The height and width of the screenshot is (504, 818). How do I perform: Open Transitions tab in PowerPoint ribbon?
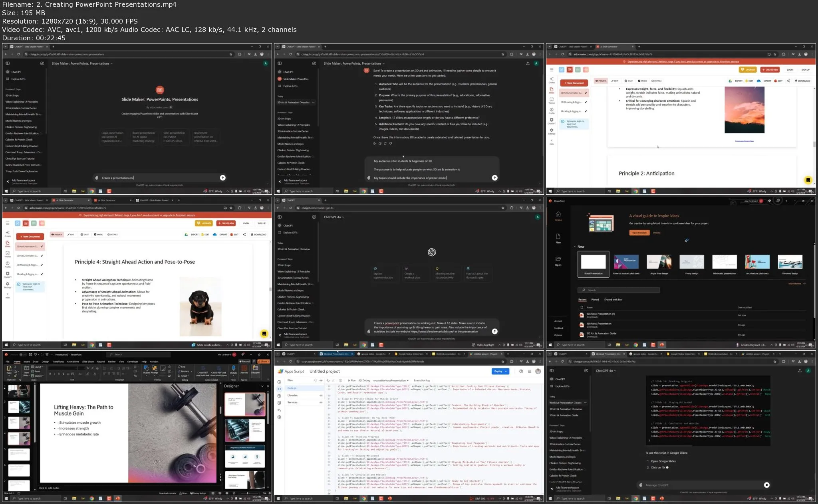click(x=58, y=362)
